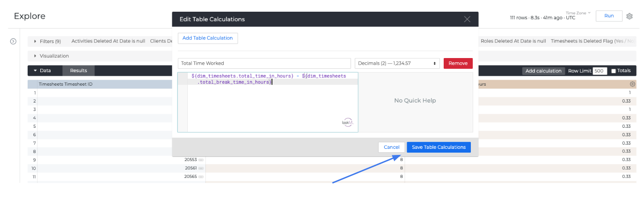Click the 0.33 value in row 2
644x198 pixels.
[626, 101]
